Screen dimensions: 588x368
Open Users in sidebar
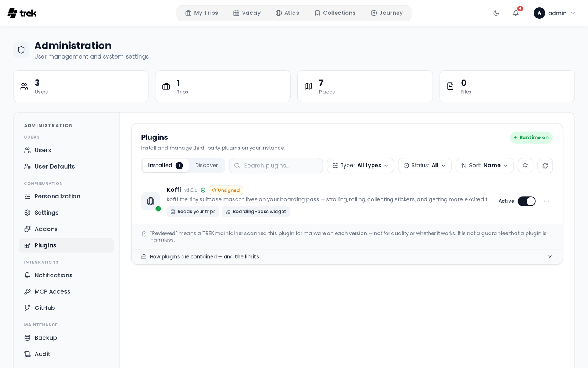66,150
